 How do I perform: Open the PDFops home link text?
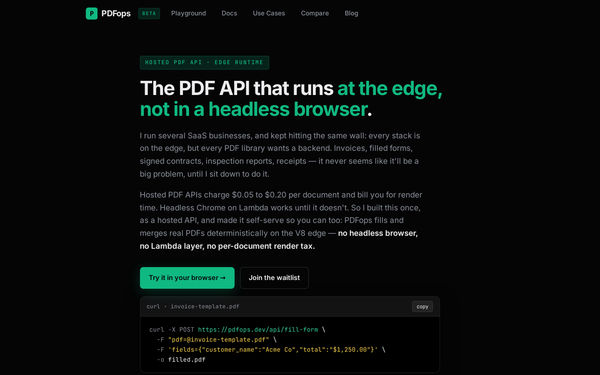[x=116, y=13]
